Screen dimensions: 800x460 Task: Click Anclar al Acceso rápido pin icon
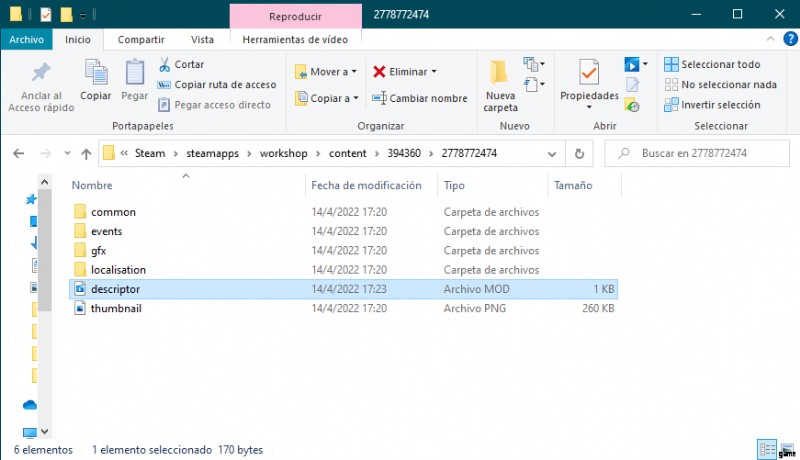(41, 72)
